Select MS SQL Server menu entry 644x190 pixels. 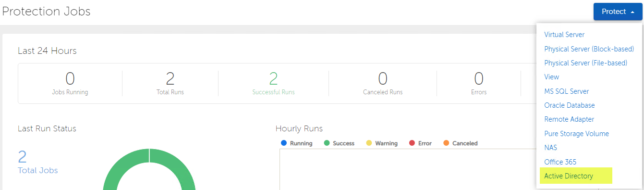click(x=566, y=91)
